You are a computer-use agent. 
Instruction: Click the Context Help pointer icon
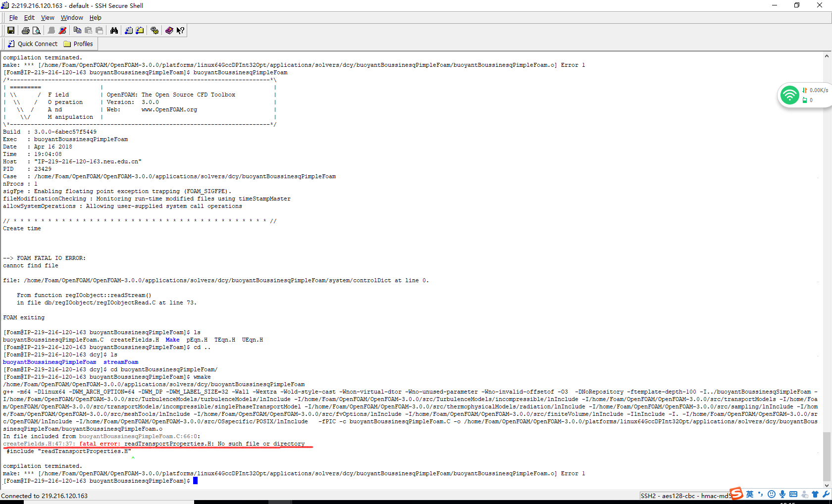click(x=180, y=31)
